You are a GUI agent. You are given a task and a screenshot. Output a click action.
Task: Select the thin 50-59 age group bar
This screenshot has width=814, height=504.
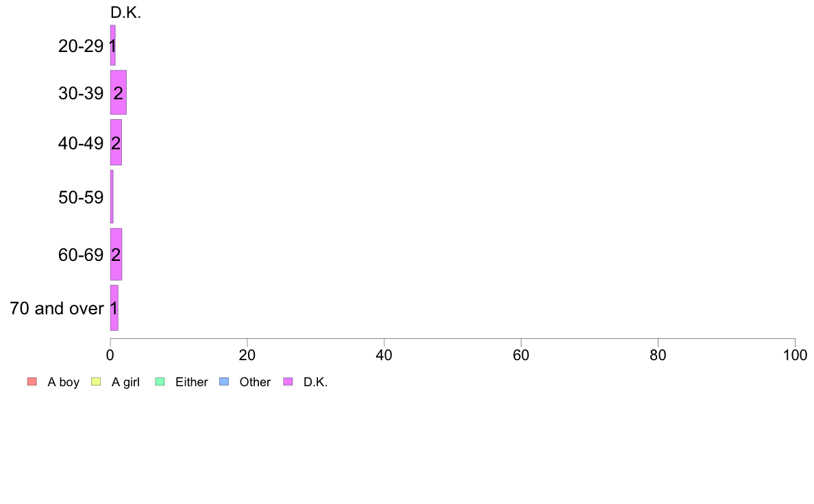(112, 197)
